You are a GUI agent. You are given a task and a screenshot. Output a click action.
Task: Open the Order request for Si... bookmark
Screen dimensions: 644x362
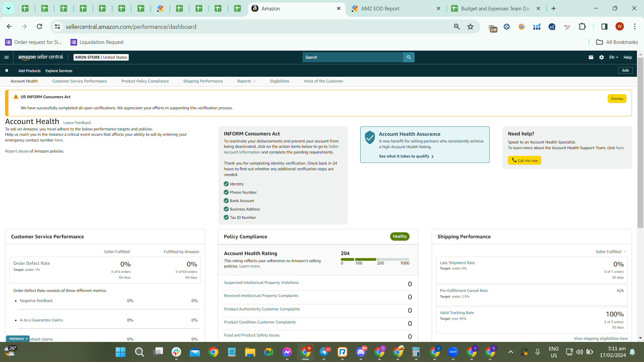[x=34, y=42]
